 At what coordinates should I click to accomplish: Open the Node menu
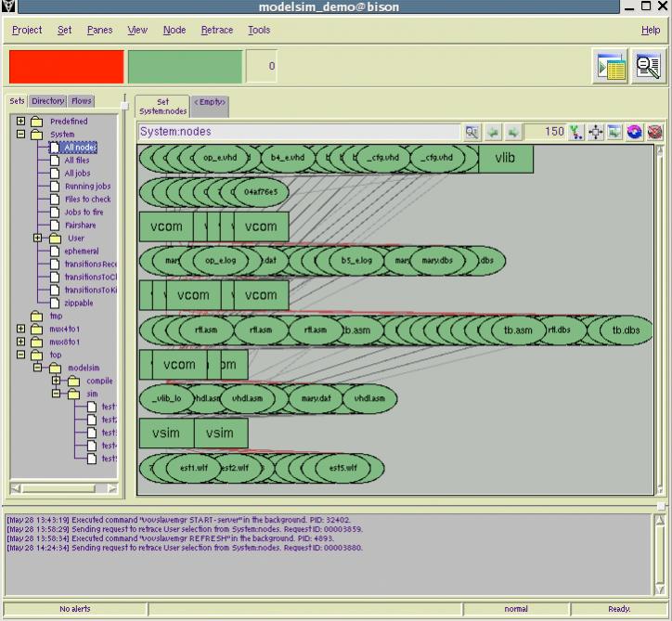pos(174,30)
